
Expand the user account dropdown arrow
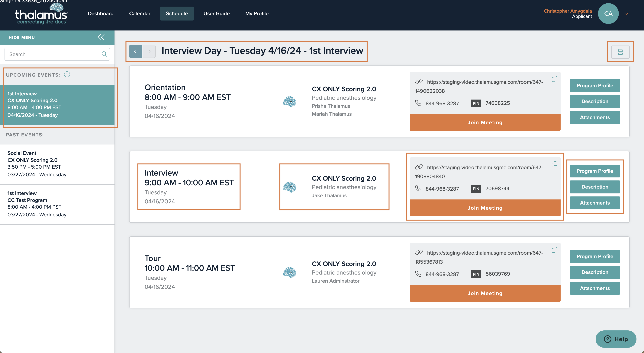626,14
